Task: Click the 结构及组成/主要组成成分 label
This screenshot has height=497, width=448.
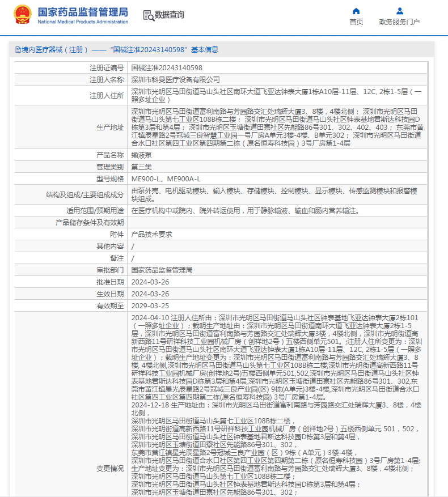Action: [x=84, y=195]
